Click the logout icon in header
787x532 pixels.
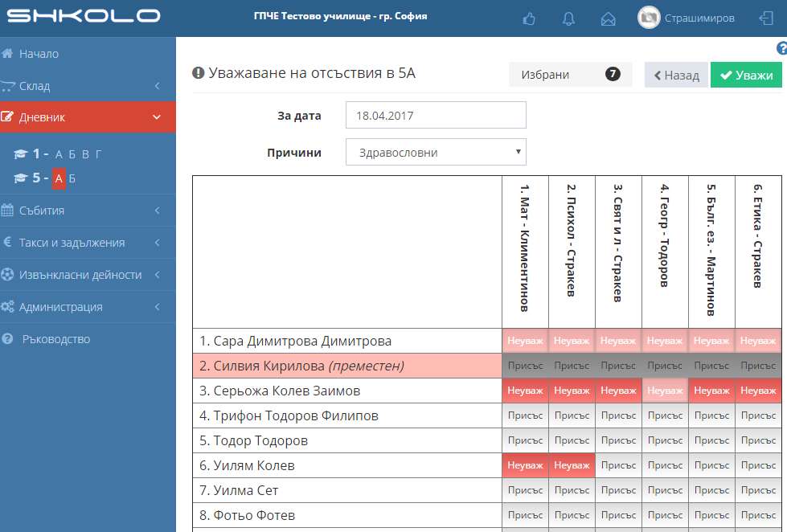pyautogui.click(x=765, y=18)
